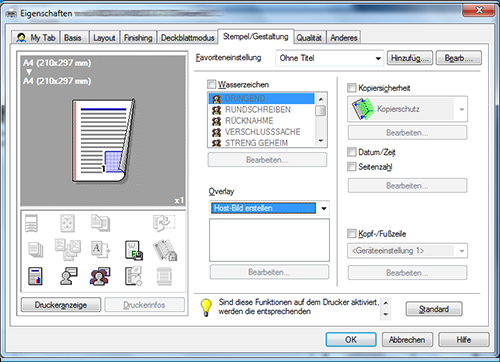Select the Stempel/Gestaltung tab
The width and height of the screenshot is (500, 362).
coord(256,36)
